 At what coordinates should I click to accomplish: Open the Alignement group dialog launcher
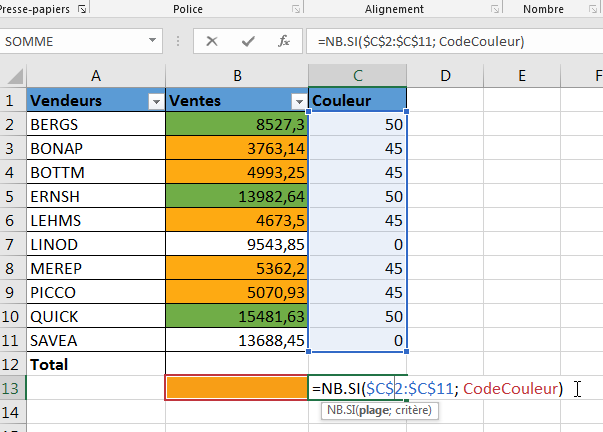[x=488, y=8]
